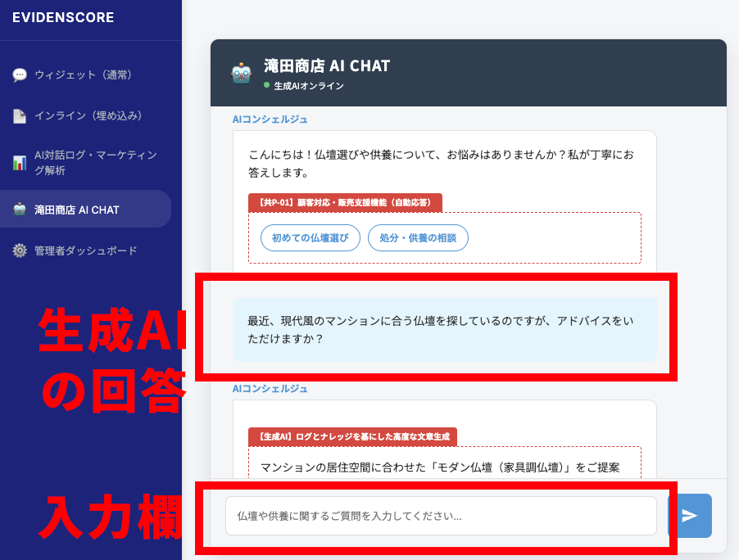This screenshot has width=739, height=560.
Task: Click the EVIDENSCORE logo text
Action: coord(63,18)
